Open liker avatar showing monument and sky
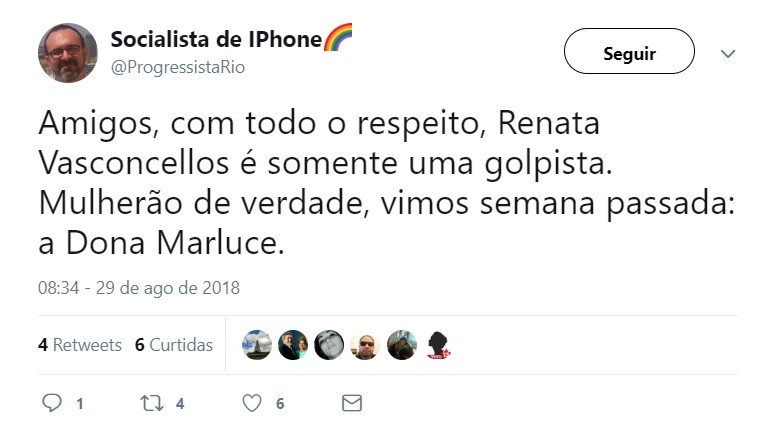This screenshot has width=759, height=436. tap(257, 345)
